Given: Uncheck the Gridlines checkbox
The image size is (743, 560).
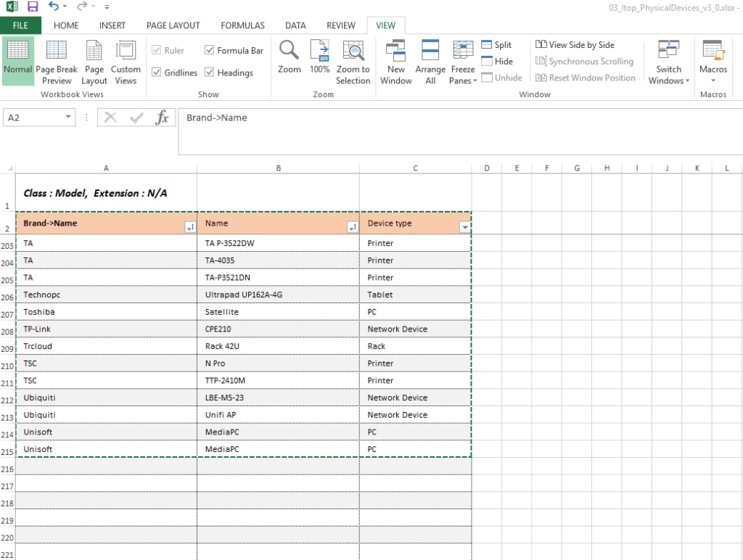Looking at the screenshot, I should point(157,73).
